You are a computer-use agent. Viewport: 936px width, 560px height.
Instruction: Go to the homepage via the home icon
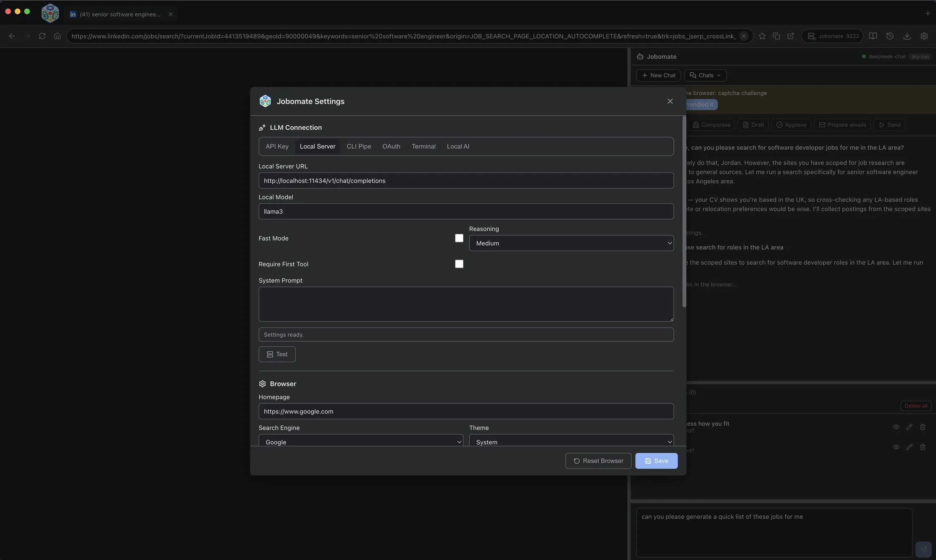(x=57, y=36)
